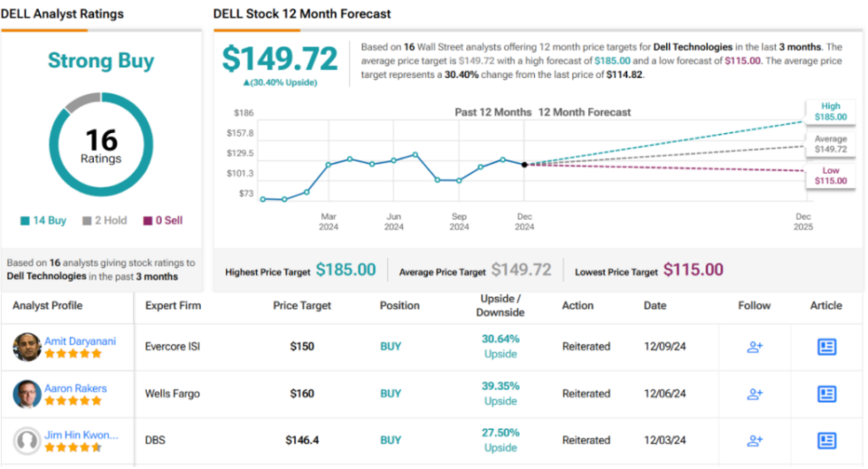
Task: Click the Highest Price Target $185.00 value
Action: (x=346, y=270)
